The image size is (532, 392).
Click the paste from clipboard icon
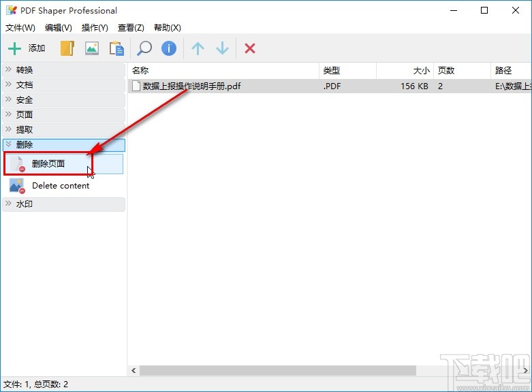coord(116,48)
